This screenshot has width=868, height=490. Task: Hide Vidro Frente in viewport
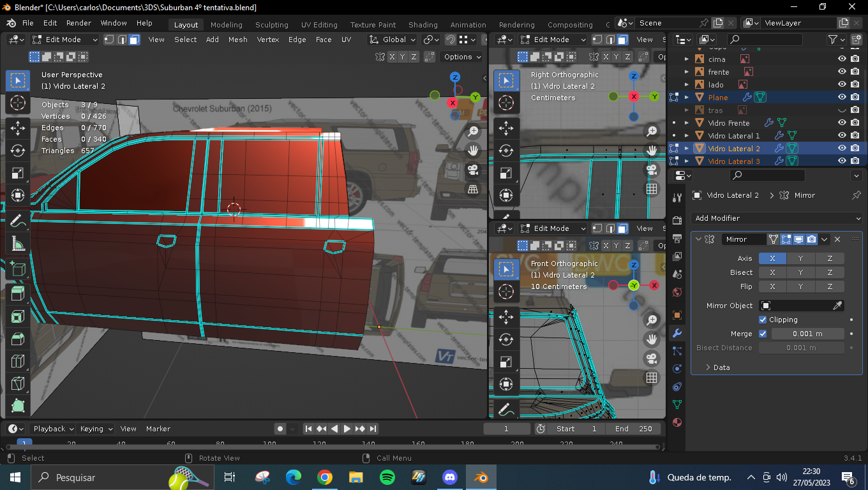click(x=842, y=123)
